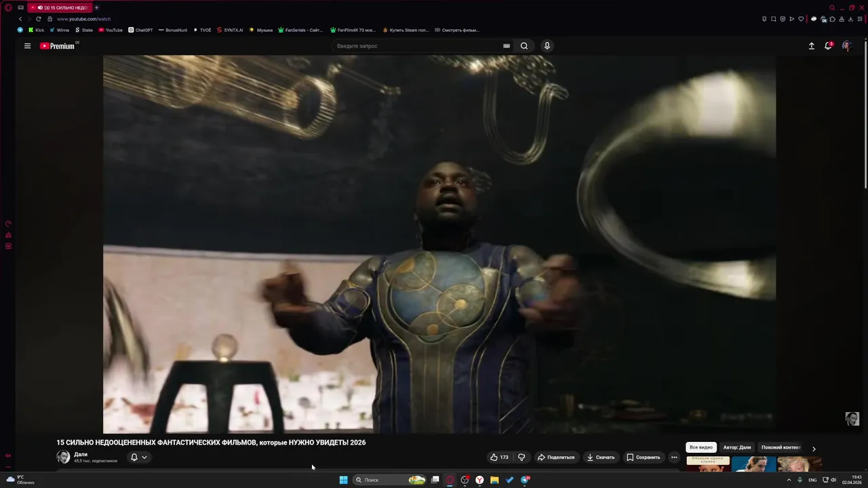This screenshot has height=488, width=868.
Task: Show next filter chips with right chevron
Action: point(814,449)
